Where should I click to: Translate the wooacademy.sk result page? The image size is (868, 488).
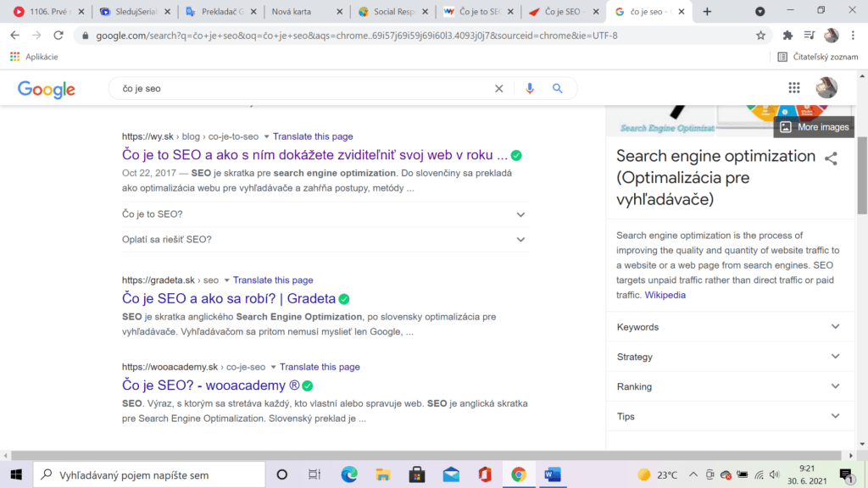pos(320,368)
